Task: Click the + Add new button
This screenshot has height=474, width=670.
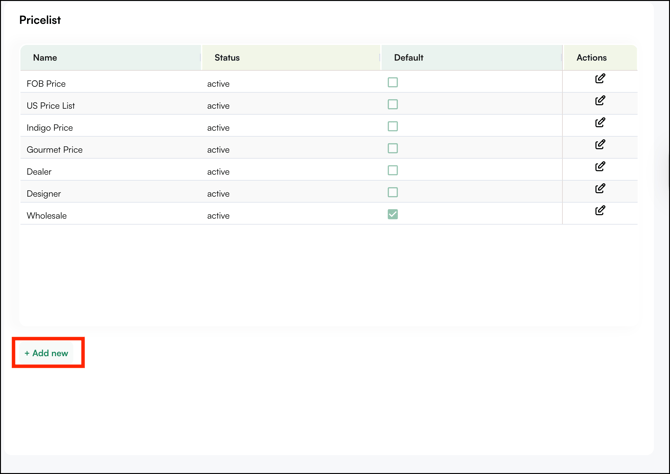Action: pyautogui.click(x=47, y=353)
